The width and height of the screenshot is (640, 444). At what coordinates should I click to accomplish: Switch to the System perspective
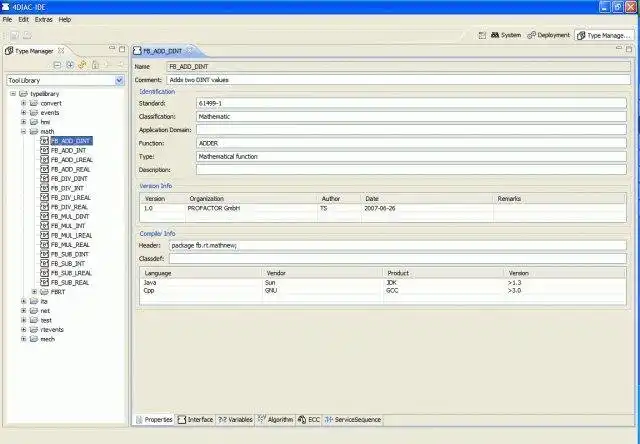click(506, 36)
